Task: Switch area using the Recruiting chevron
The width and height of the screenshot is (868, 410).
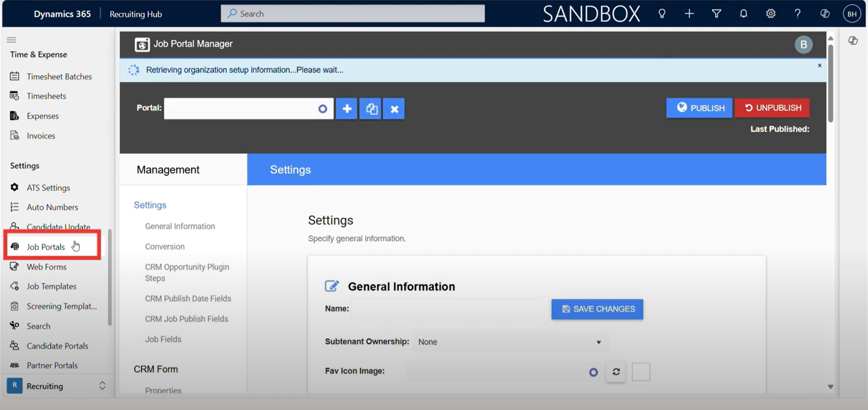Action: (x=102, y=386)
